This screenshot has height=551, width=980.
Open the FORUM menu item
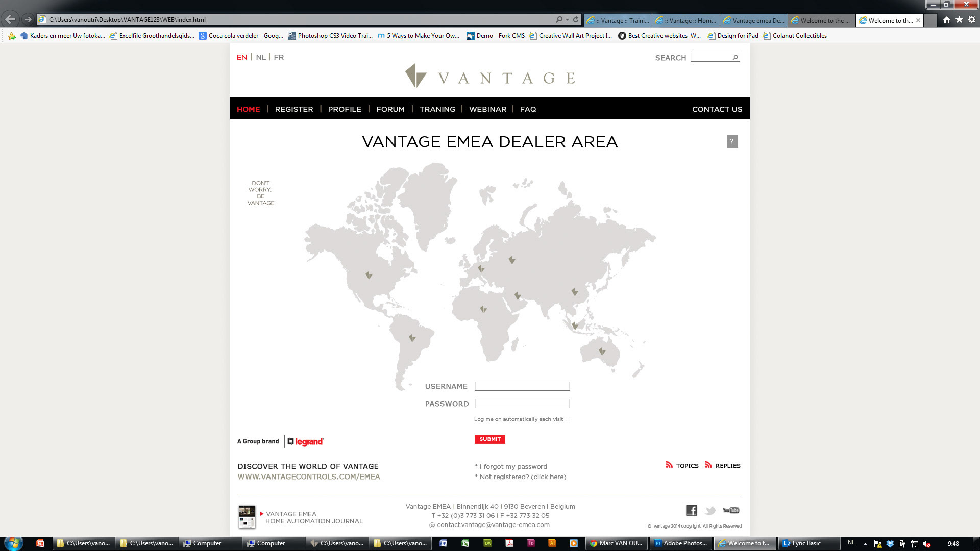pos(390,109)
